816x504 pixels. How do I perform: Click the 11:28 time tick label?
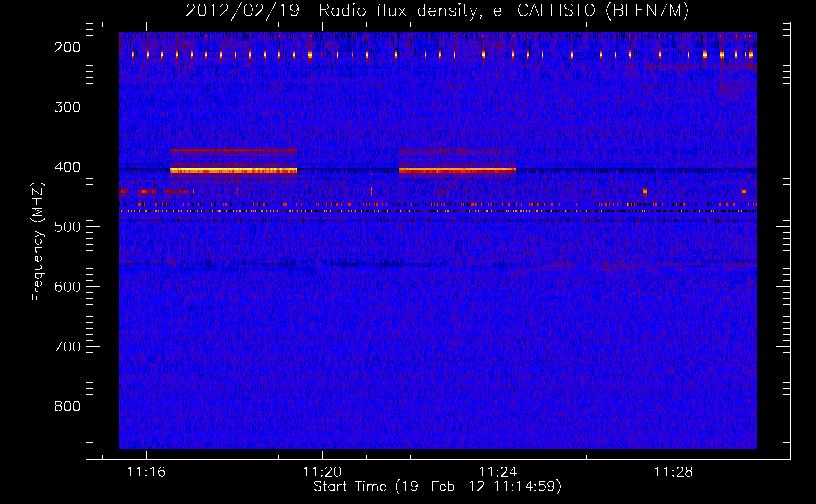[x=674, y=472]
